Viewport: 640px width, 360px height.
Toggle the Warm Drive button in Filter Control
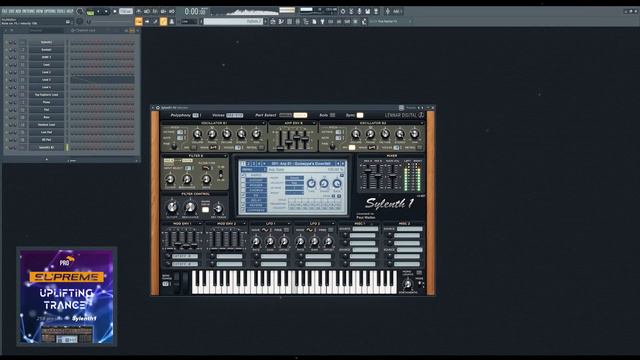[x=205, y=210]
